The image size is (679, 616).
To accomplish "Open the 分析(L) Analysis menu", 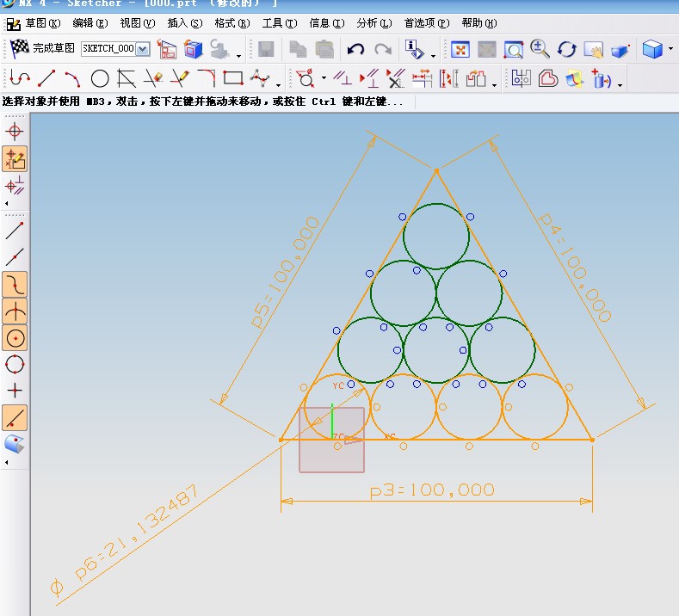I will (374, 23).
